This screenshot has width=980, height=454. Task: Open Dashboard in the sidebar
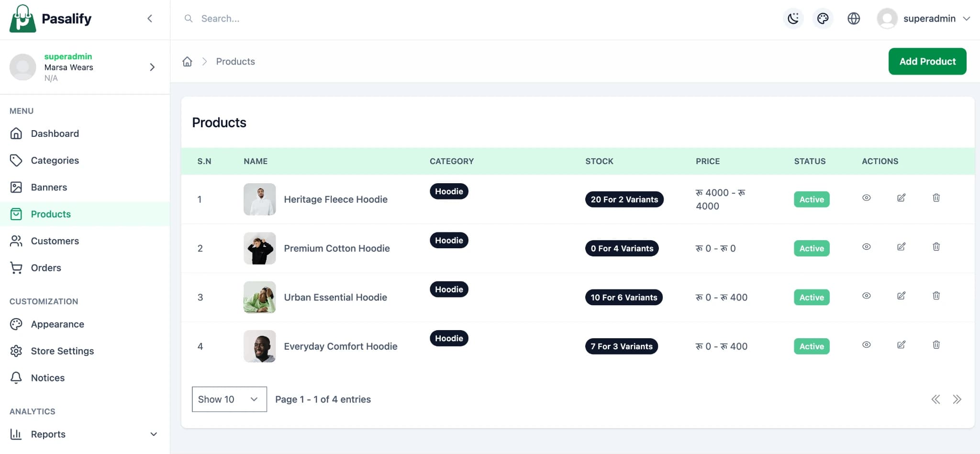pos(85,133)
